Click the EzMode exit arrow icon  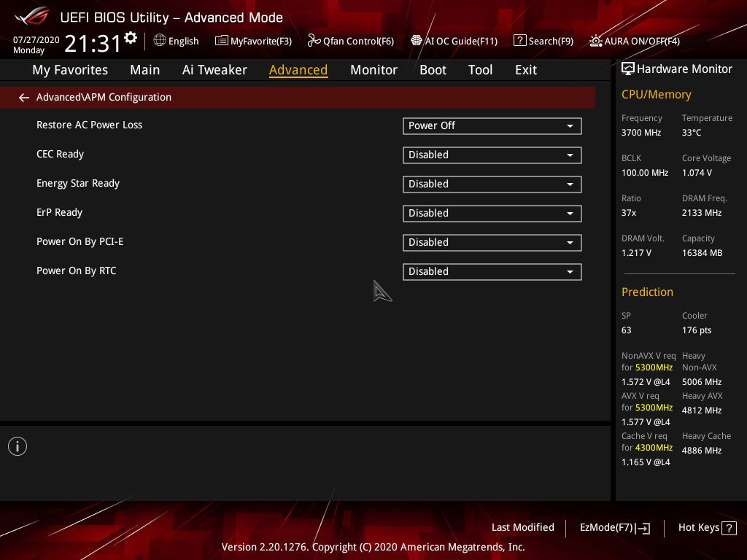(x=643, y=528)
